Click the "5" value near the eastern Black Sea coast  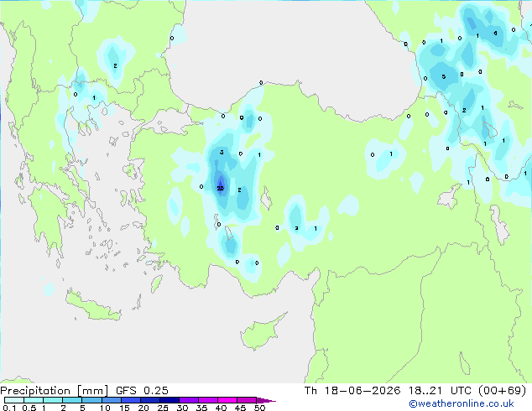(x=443, y=76)
